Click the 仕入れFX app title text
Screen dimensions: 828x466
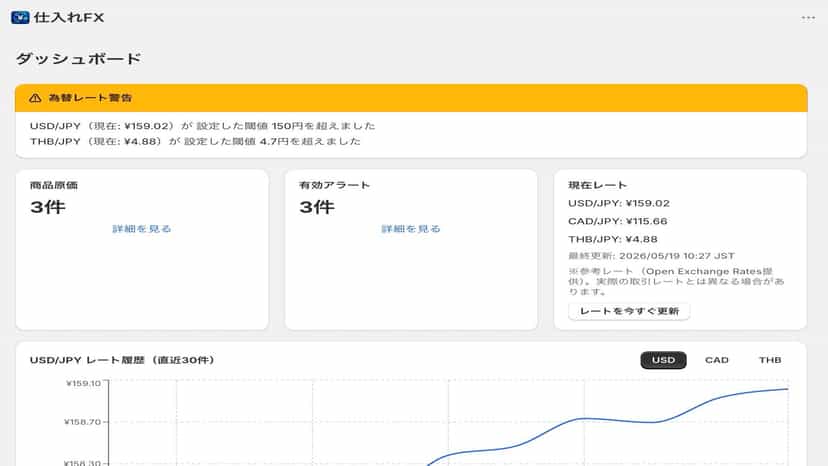click(x=69, y=17)
